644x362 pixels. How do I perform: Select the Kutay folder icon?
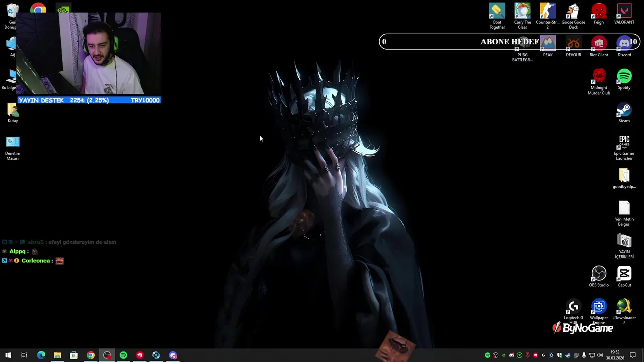coord(13,113)
